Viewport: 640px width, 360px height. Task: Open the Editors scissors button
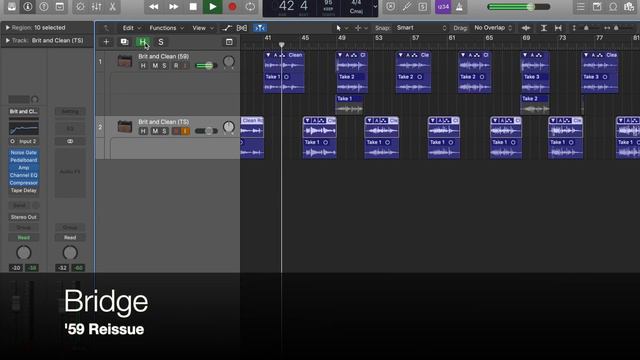(112, 7)
